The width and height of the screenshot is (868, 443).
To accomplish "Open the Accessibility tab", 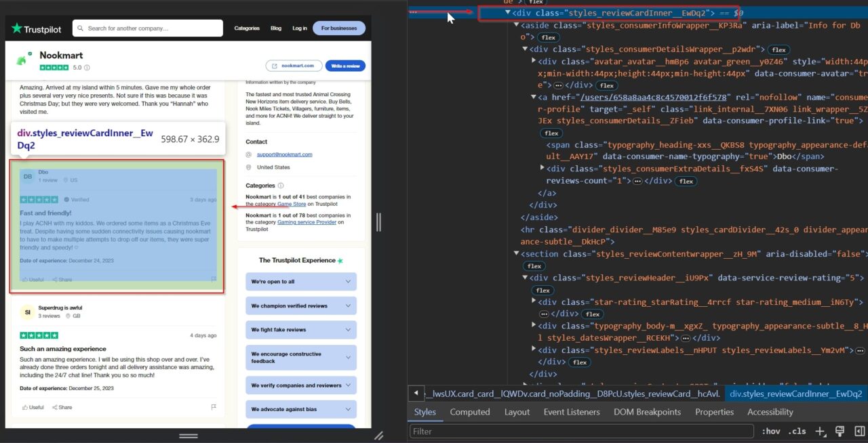I will 770,412.
